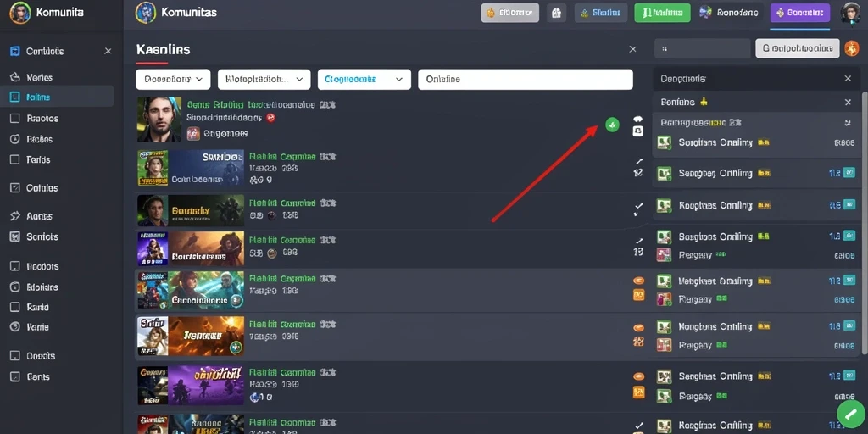
Task: Click the orange round icon beside white button
Action: pos(851,48)
